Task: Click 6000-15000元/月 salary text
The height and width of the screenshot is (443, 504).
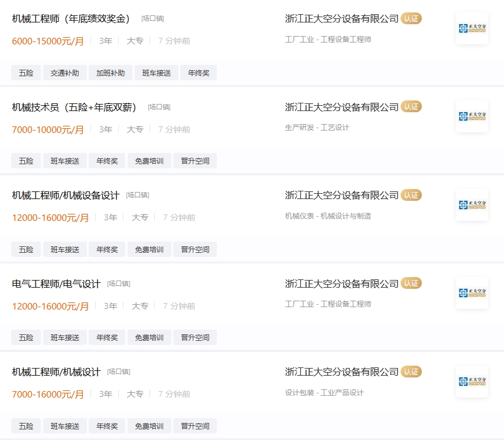Action: [x=48, y=41]
